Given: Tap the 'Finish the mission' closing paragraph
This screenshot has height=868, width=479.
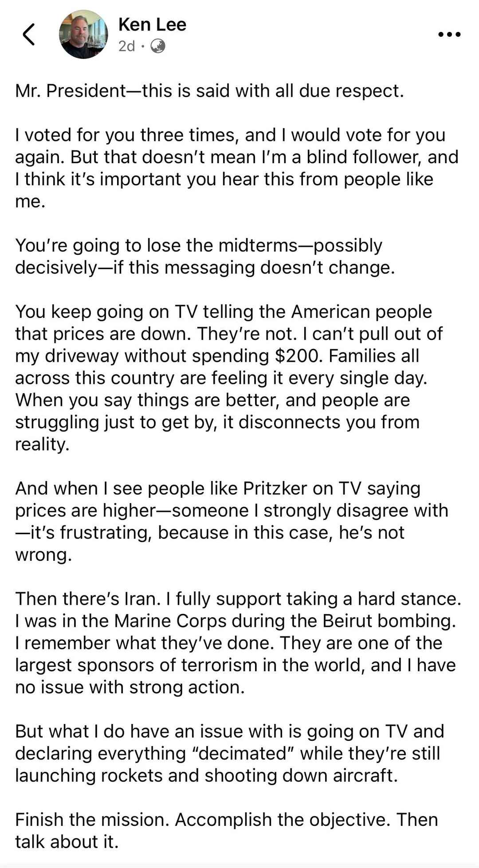Looking at the screenshot, I should (226, 830).
